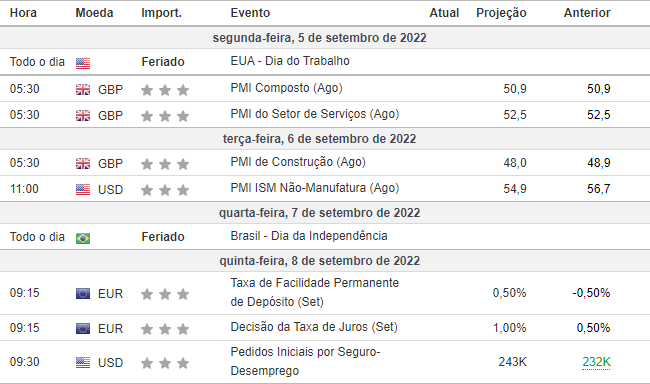The image size is (650, 384).
Task: Click the US flag beside Feriado on Monday
Action: click(x=83, y=63)
